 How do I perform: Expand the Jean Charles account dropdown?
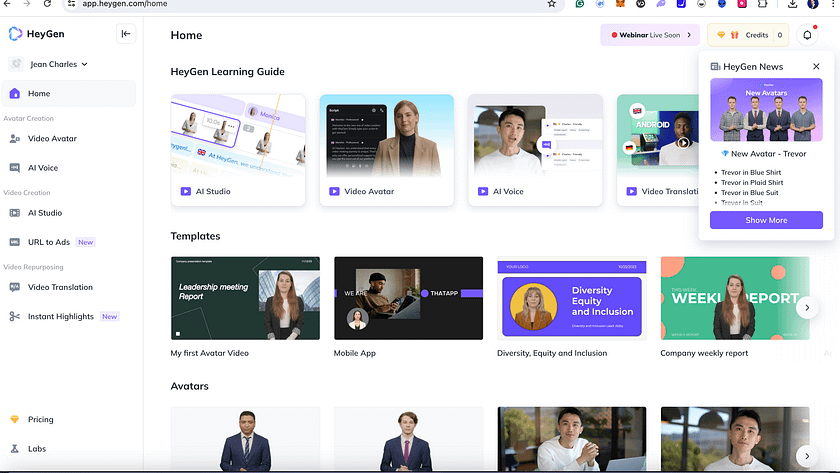[49, 64]
